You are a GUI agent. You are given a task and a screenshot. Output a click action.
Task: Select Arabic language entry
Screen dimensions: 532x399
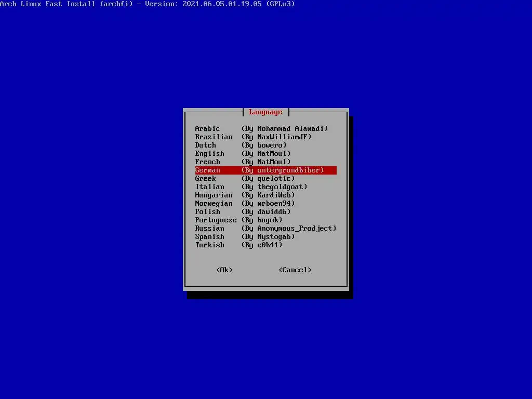[265, 129]
